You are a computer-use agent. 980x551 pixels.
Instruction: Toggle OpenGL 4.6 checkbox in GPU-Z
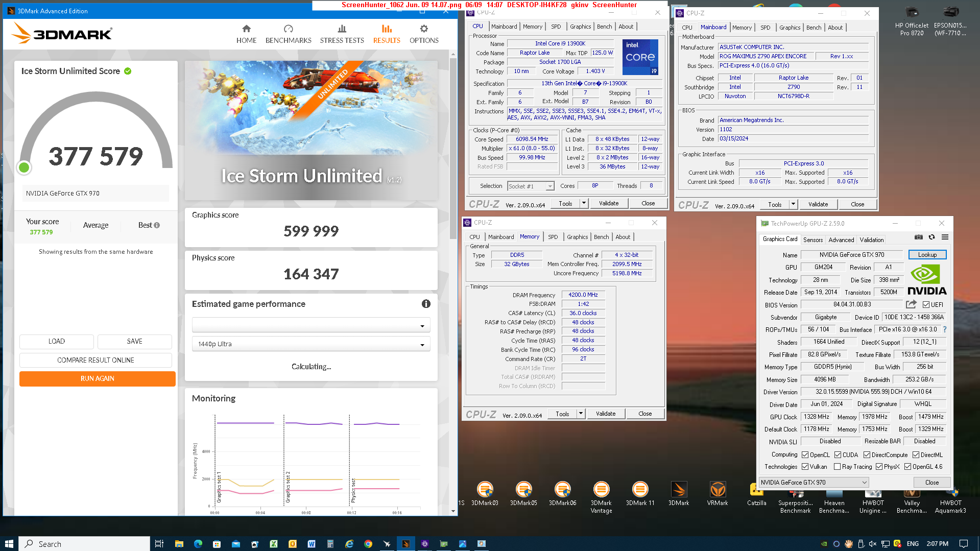(907, 467)
